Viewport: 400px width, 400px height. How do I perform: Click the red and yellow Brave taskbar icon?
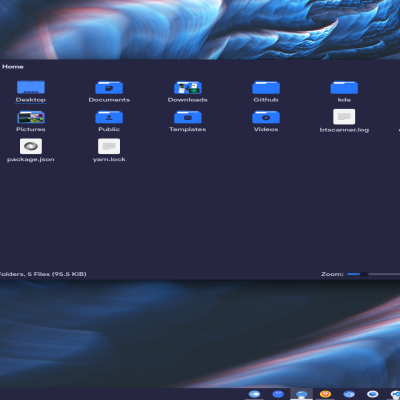pos(325,394)
